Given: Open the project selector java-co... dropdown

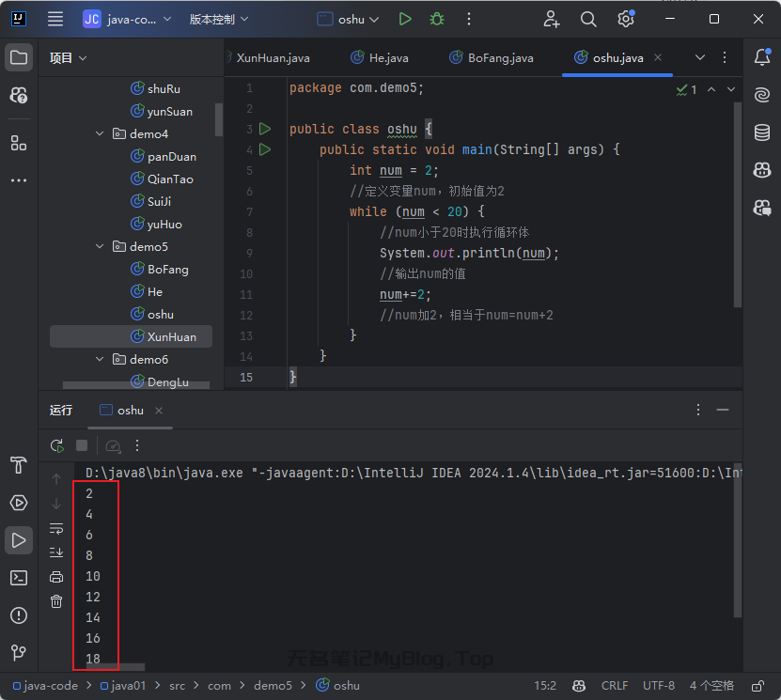Looking at the screenshot, I should (127, 19).
